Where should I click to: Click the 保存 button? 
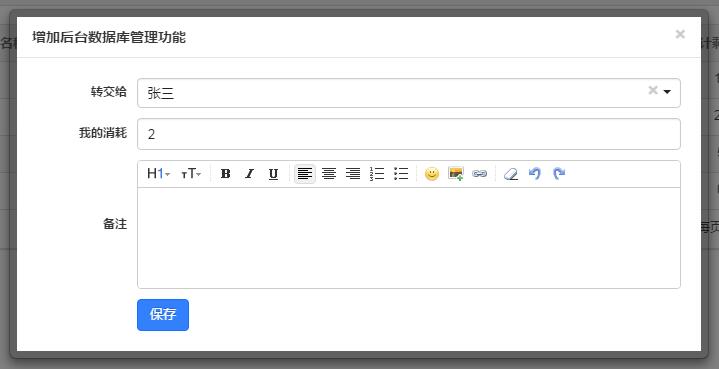pos(163,315)
